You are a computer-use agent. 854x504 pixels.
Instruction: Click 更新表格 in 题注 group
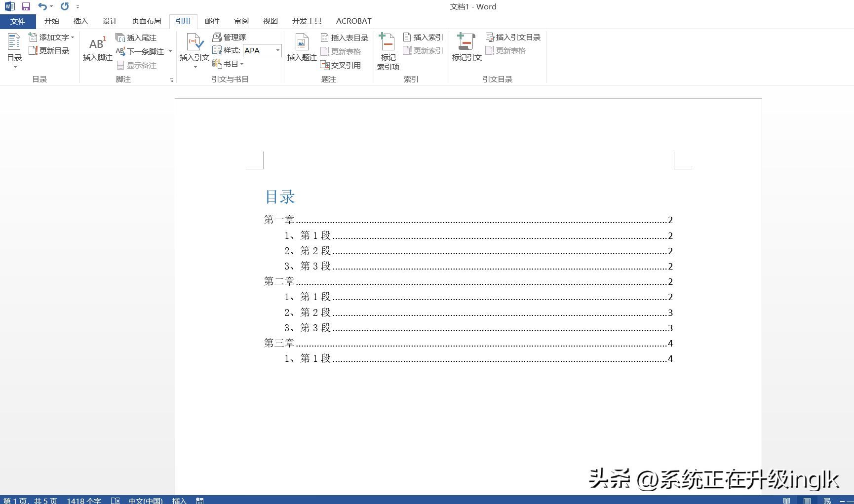click(x=341, y=51)
